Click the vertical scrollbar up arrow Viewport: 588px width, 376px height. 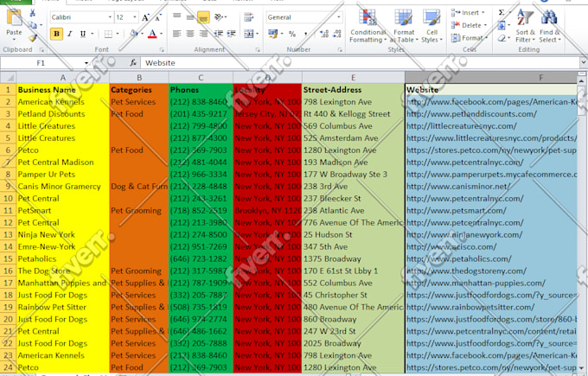pyautogui.click(x=582, y=80)
